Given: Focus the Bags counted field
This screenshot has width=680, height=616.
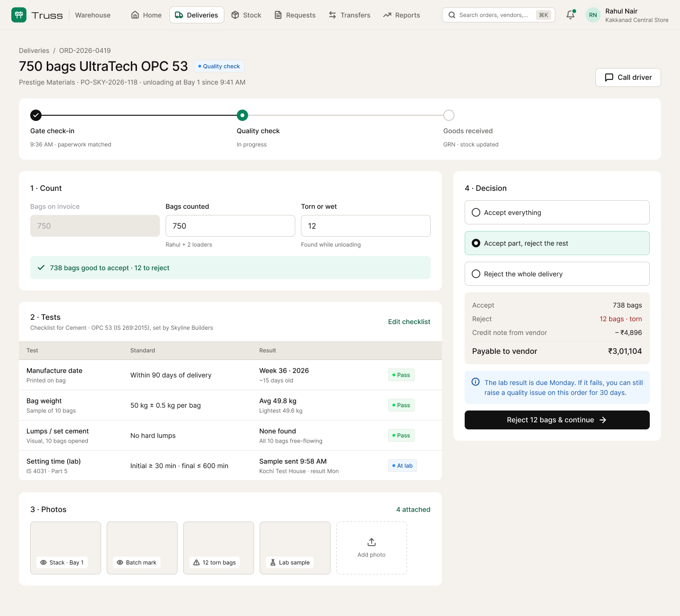Looking at the screenshot, I should (230, 226).
